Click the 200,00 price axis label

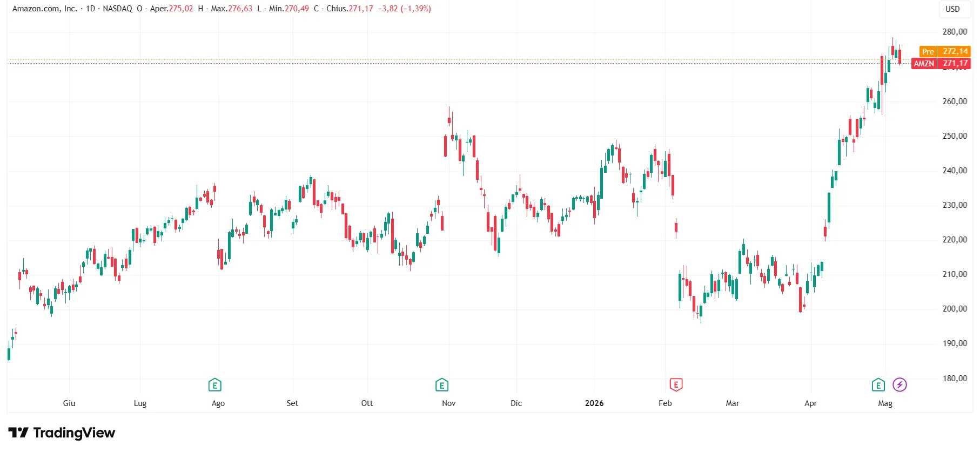tap(955, 309)
